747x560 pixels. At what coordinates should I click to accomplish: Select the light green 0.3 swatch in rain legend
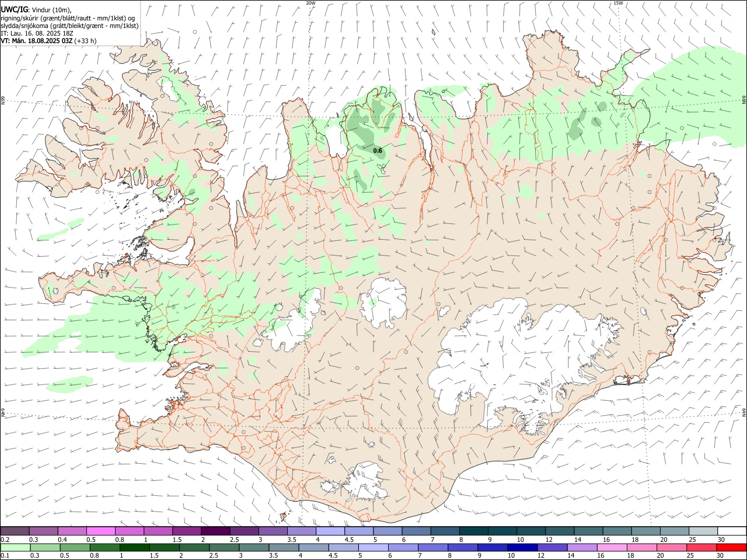coord(45,548)
